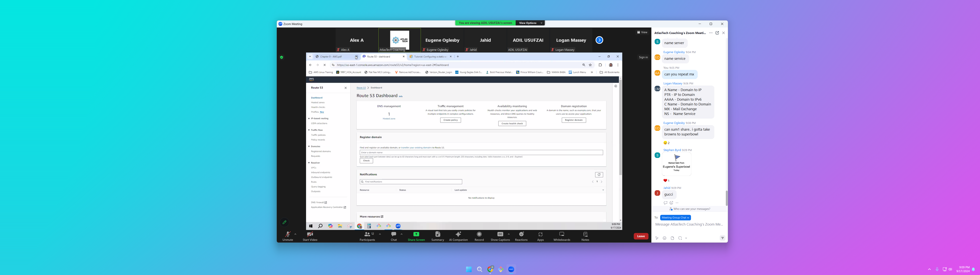The width and height of the screenshot is (980, 275).
Task: Click the Share Screen icon
Action: point(416,234)
